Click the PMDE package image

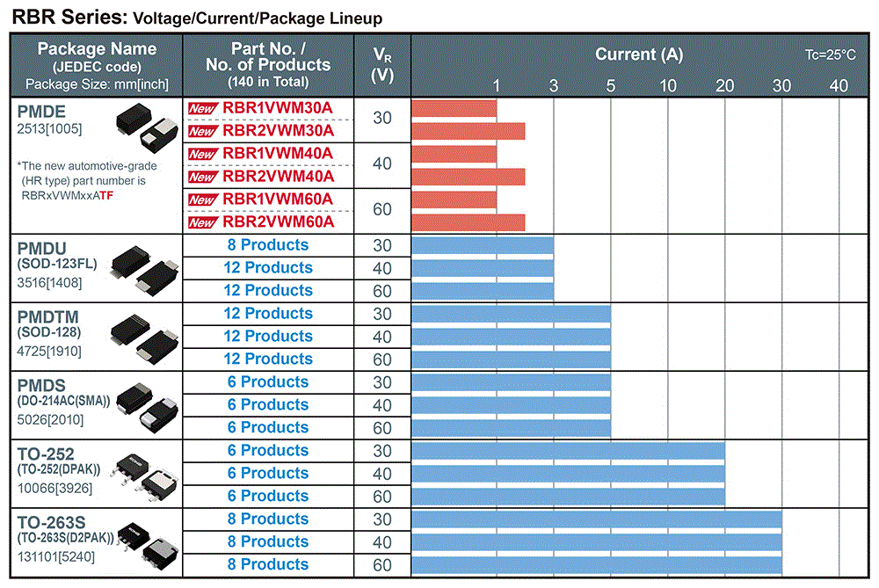pyautogui.click(x=147, y=127)
